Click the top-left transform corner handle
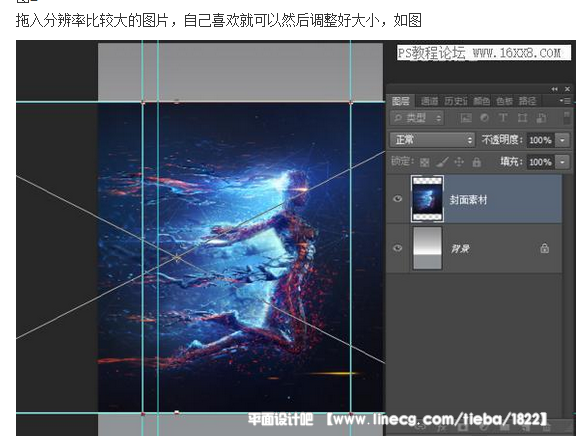This screenshot has height=436, width=581. coord(143,102)
